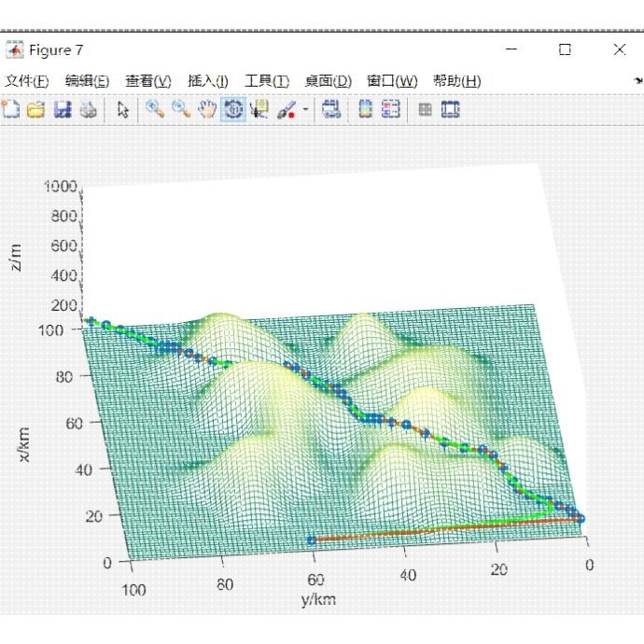Click the MATLAB icon in the title bar
Viewport: 644px width, 644px height.
(15, 50)
